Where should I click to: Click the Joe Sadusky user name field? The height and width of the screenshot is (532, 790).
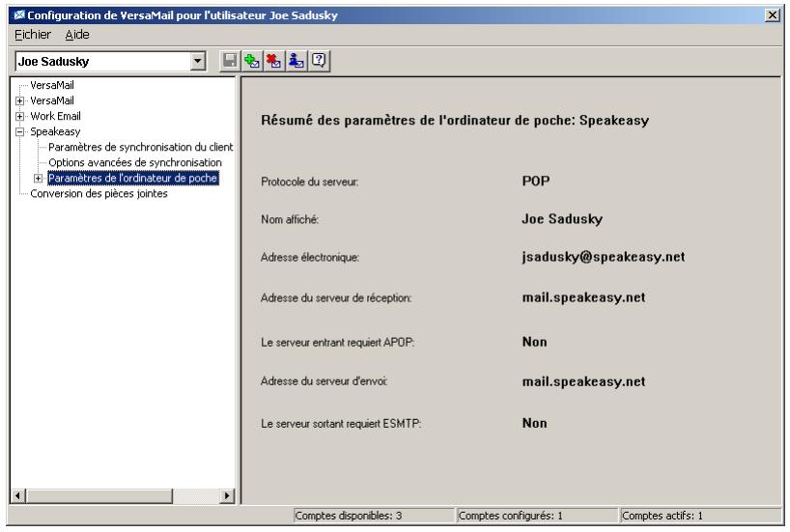[x=103, y=62]
